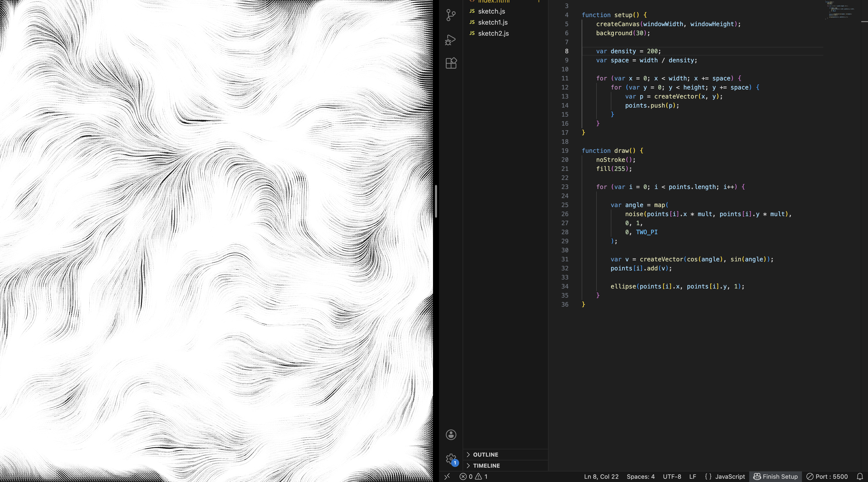868x482 pixels.
Task: Open the Manage settings gear
Action: tap(451, 459)
